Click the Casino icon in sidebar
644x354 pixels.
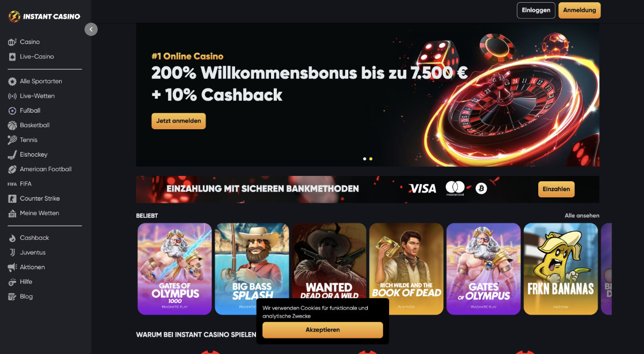[12, 42]
